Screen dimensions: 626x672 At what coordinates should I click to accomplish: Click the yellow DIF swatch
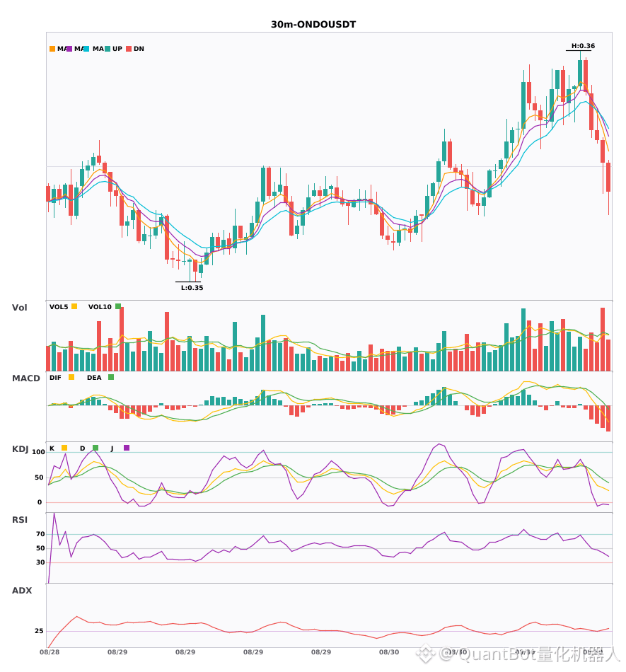(x=71, y=377)
